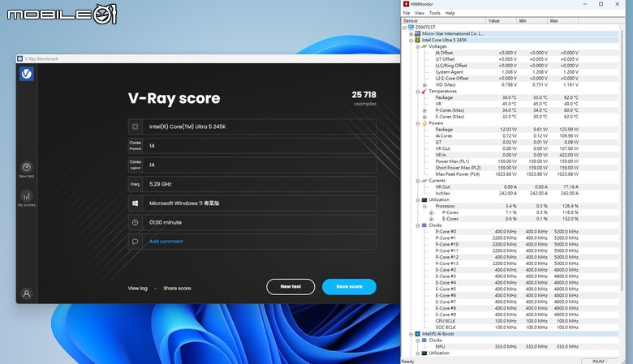Click Cores Logical label box
Viewport: 633px width, 364px height.
click(136, 165)
